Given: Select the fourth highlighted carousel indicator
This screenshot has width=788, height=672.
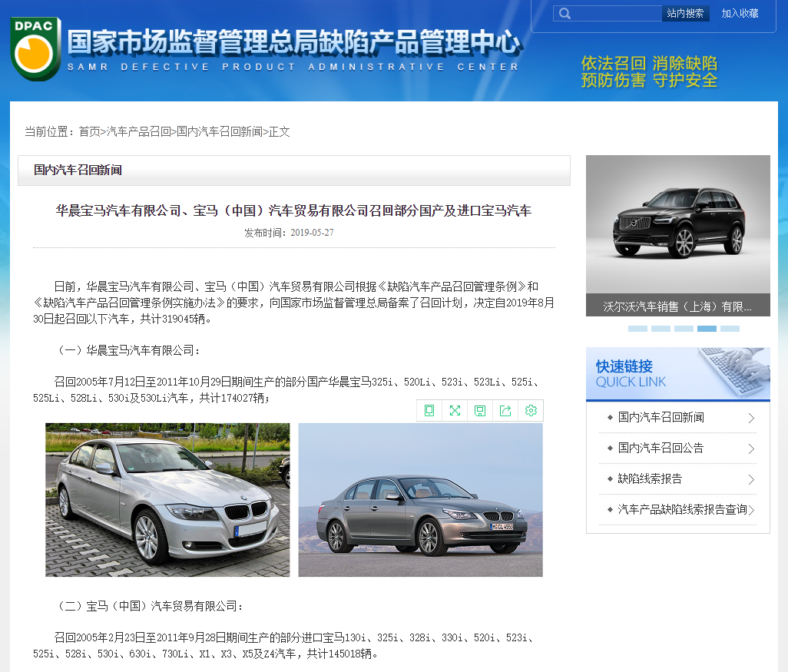Looking at the screenshot, I should (707, 329).
